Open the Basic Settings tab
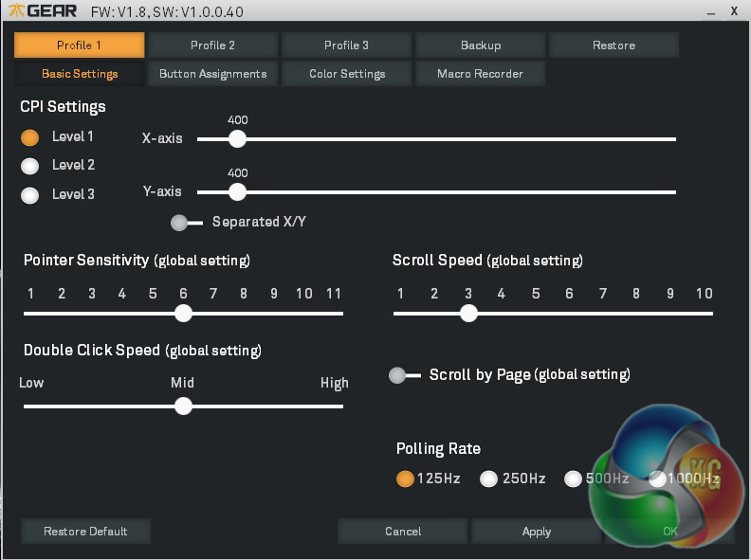The width and height of the screenshot is (751, 560). point(79,74)
